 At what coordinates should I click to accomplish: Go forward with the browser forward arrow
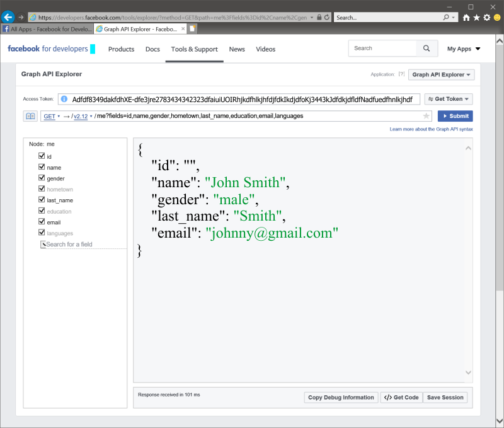tap(21, 18)
